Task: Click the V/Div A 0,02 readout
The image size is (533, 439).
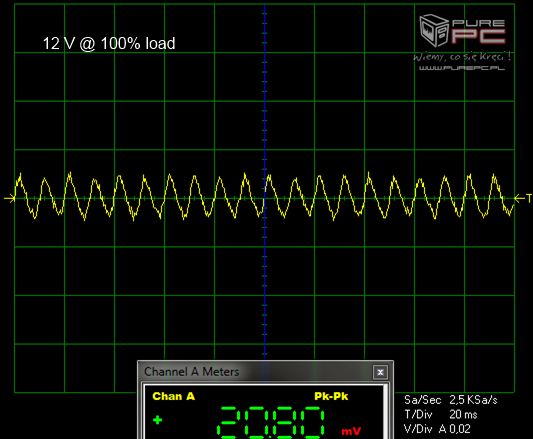Action: click(437, 429)
